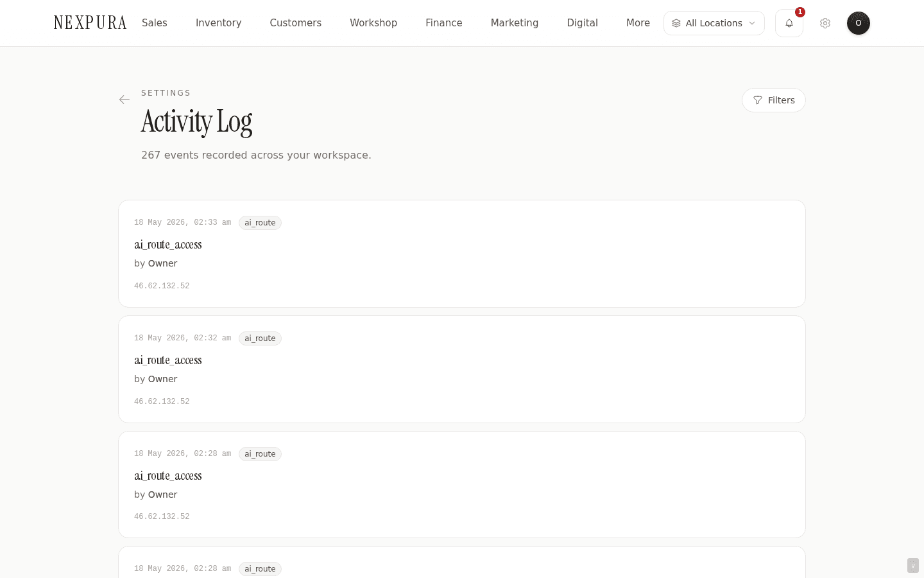Click the NEXPURA logo
The height and width of the screenshot is (578, 924).
point(90,23)
